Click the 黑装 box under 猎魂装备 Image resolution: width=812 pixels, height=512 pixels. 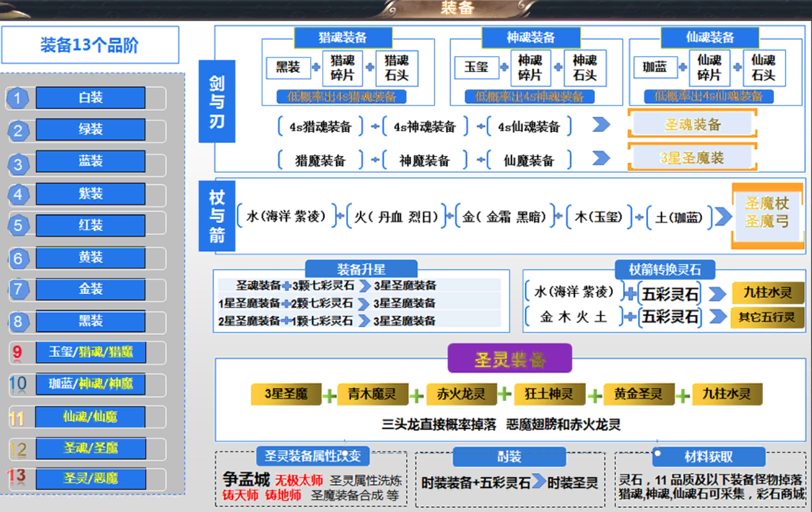(x=289, y=67)
